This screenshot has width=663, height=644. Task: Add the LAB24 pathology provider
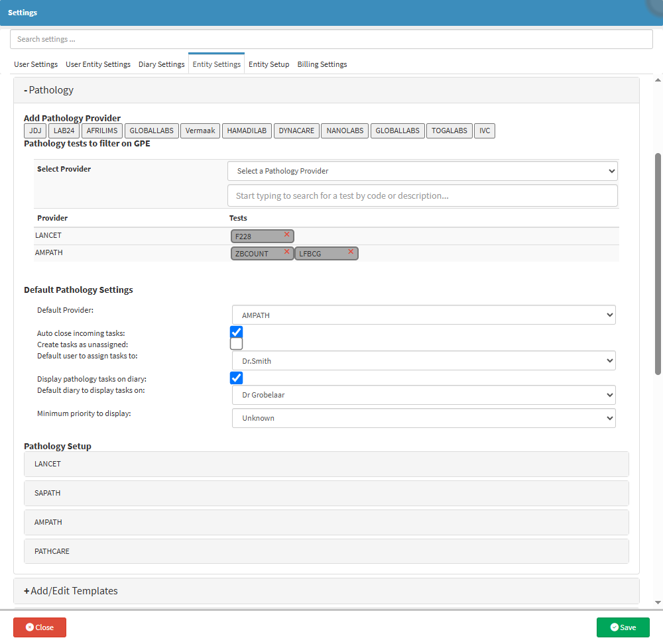pos(64,131)
